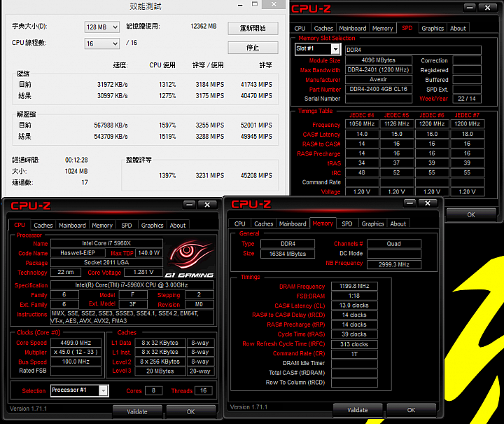Click the 45208 MIPS overall rating

coord(256,176)
